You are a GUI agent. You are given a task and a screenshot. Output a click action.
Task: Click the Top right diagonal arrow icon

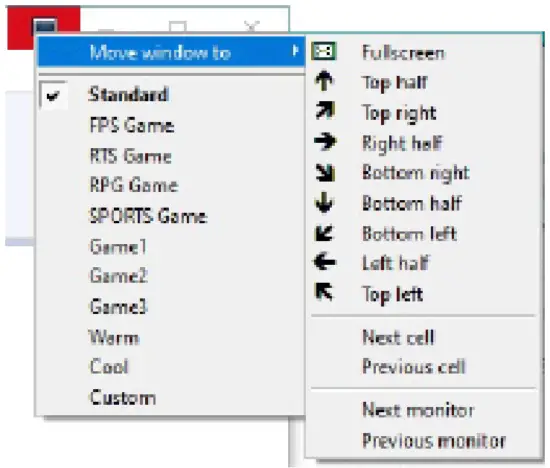325,111
